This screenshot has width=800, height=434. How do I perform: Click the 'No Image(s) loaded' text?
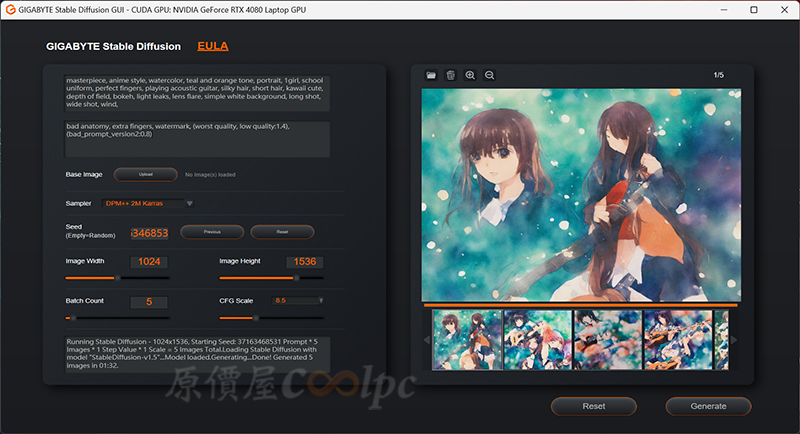coord(210,175)
